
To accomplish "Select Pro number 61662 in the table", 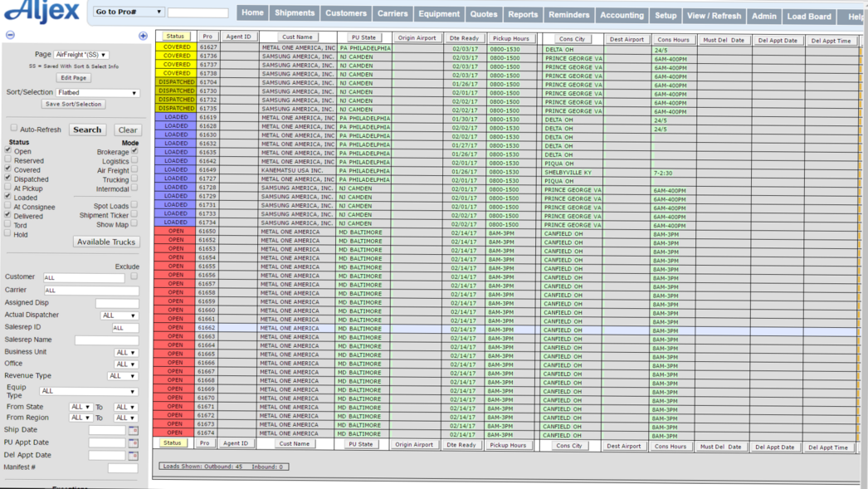I will pos(207,328).
